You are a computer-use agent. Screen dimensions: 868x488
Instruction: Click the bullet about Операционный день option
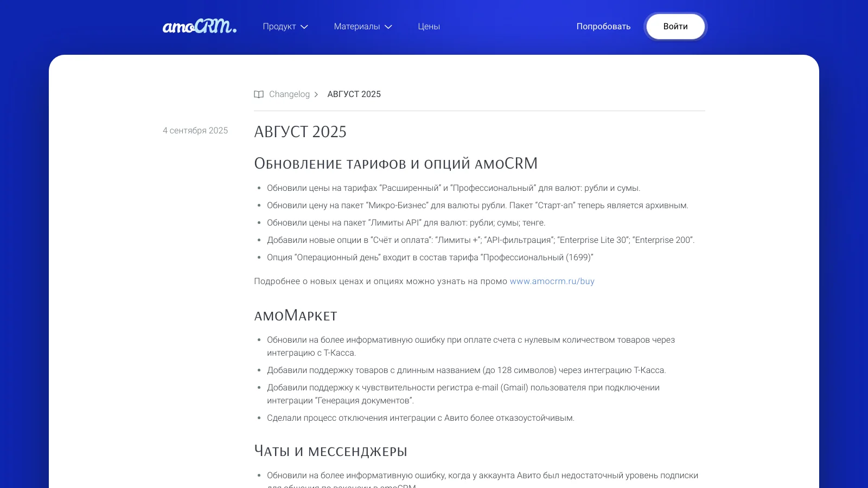tap(430, 258)
